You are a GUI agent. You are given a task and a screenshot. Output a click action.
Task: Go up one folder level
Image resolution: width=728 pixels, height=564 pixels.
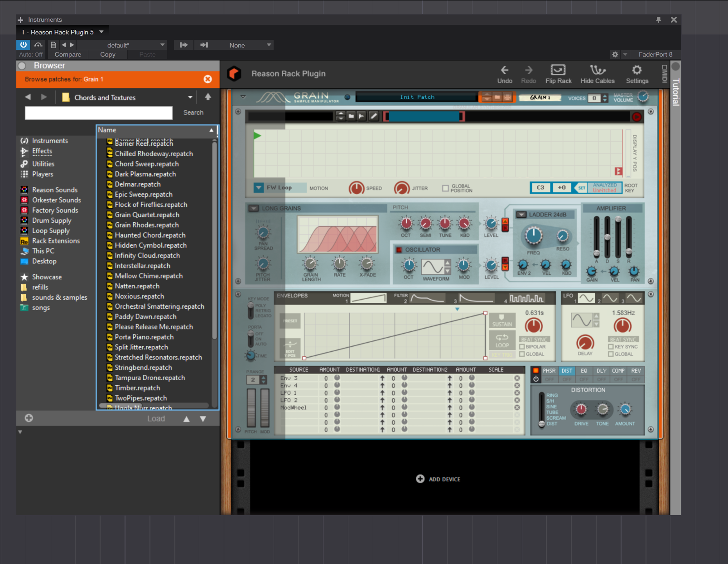pos(208,97)
